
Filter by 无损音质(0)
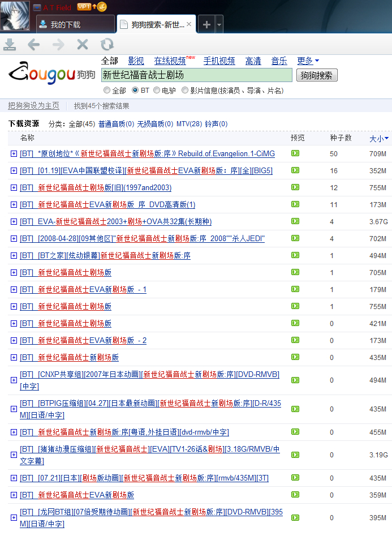pyautogui.click(x=155, y=124)
